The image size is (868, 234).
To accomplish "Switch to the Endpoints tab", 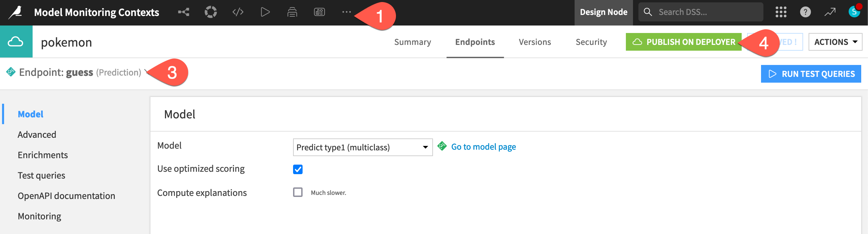I will click(x=475, y=42).
